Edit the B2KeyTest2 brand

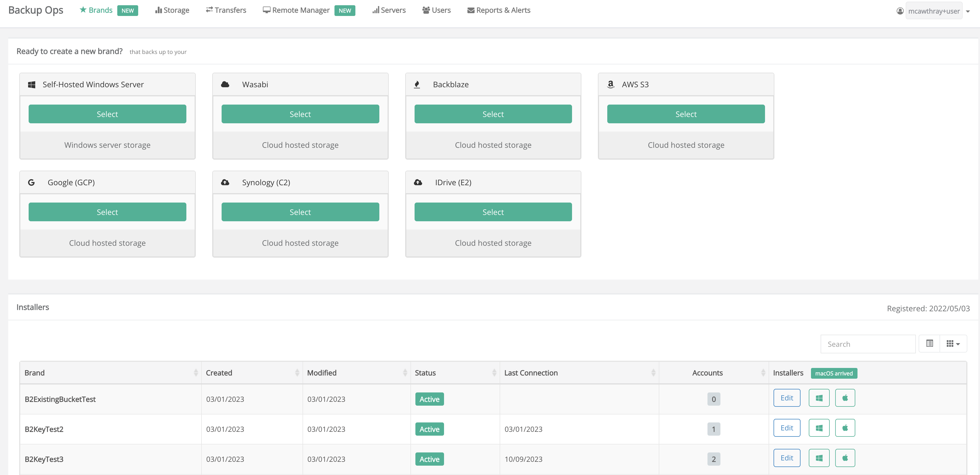point(787,428)
